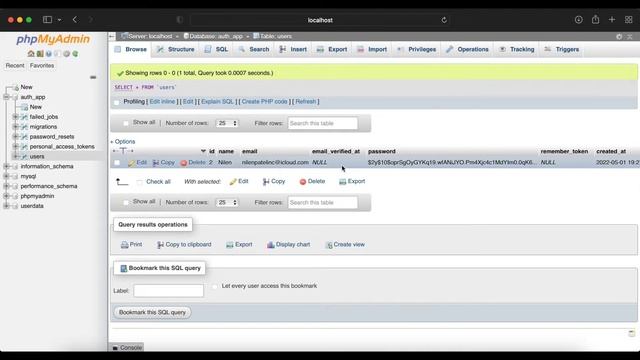Click the Create PHP code link
The width and height of the screenshot is (640, 360).
pyautogui.click(x=264, y=102)
